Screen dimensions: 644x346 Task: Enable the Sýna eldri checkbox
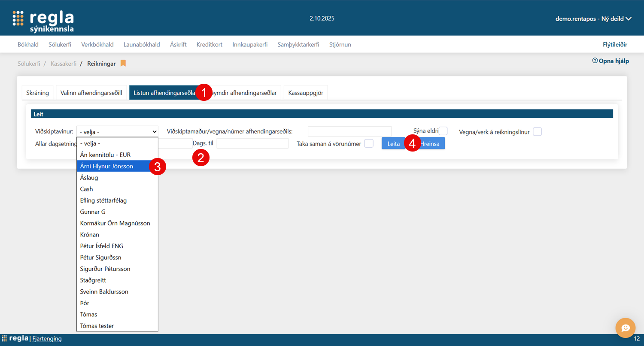pyautogui.click(x=443, y=131)
